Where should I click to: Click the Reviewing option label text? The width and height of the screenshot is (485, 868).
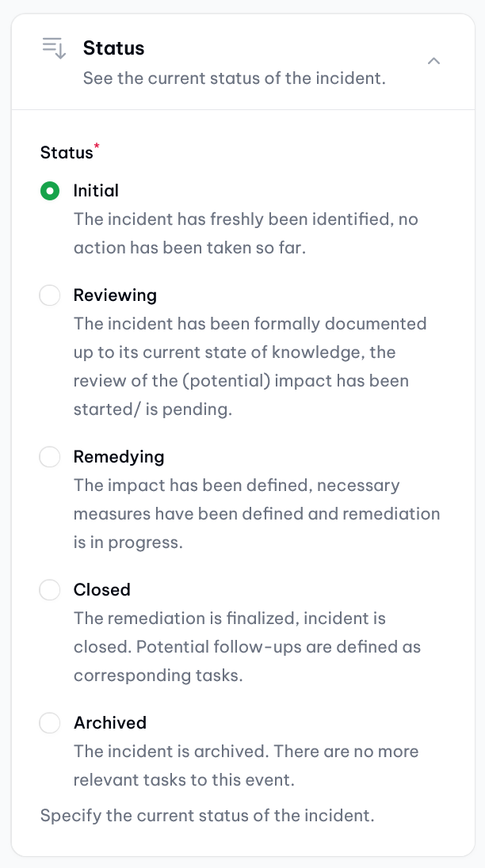coord(115,295)
